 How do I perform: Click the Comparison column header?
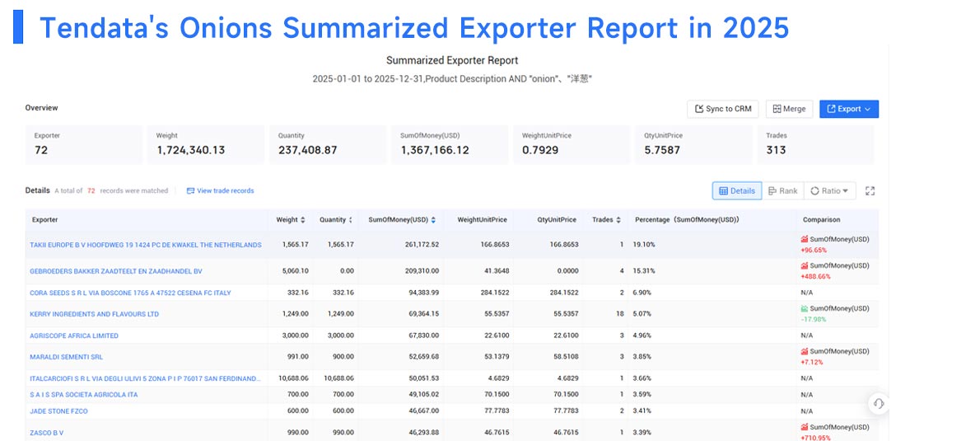click(821, 220)
